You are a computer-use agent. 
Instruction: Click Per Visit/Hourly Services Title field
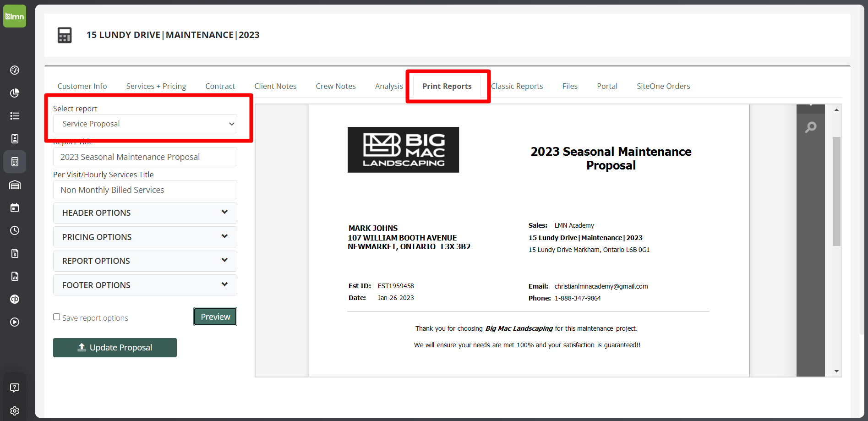(x=145, y=190)
